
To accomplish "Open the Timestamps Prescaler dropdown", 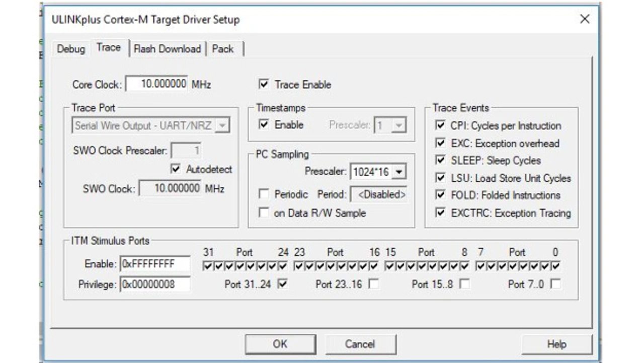I will click(x=399, y=125).
